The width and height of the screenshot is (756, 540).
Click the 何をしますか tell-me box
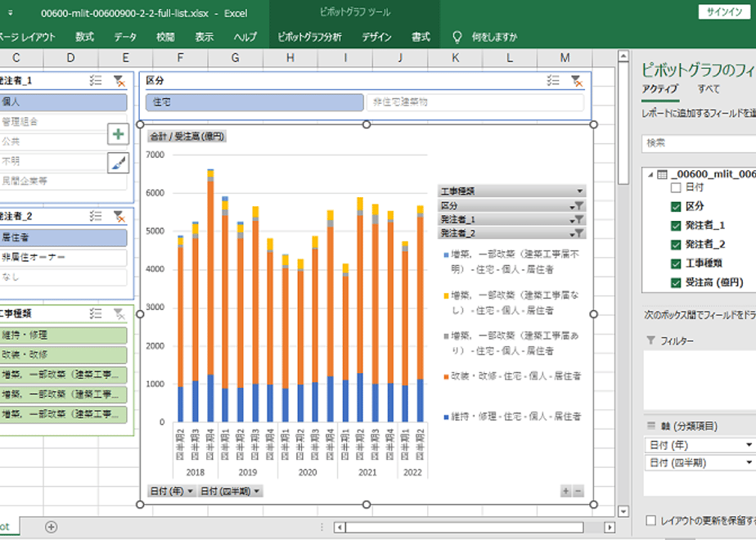click(494, 37)
